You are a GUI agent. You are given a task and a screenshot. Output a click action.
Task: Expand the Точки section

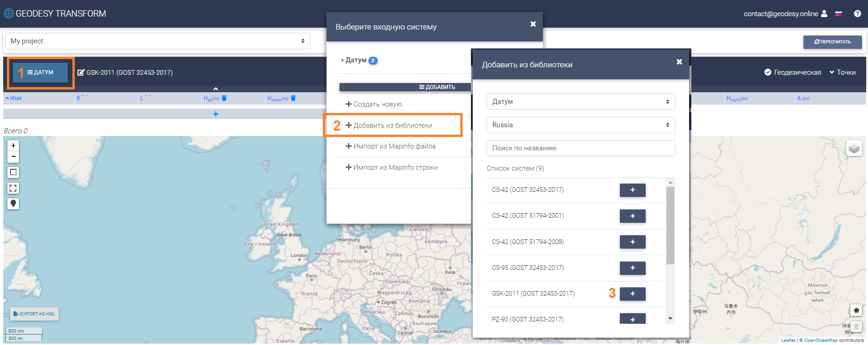tap(842, 72)
